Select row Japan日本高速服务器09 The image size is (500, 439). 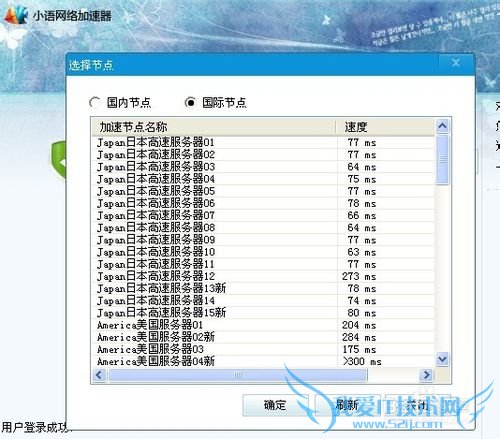pyautogui.click(x=263, y=240)
